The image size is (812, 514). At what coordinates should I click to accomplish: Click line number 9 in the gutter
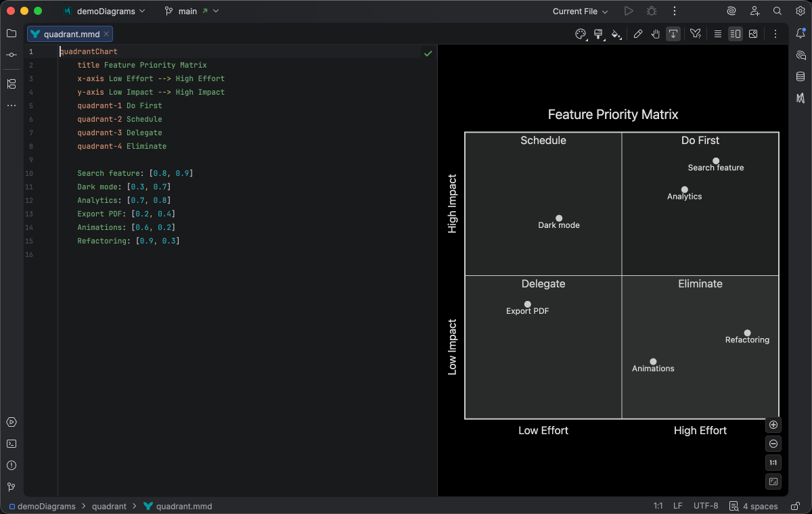tap(30, 160)
